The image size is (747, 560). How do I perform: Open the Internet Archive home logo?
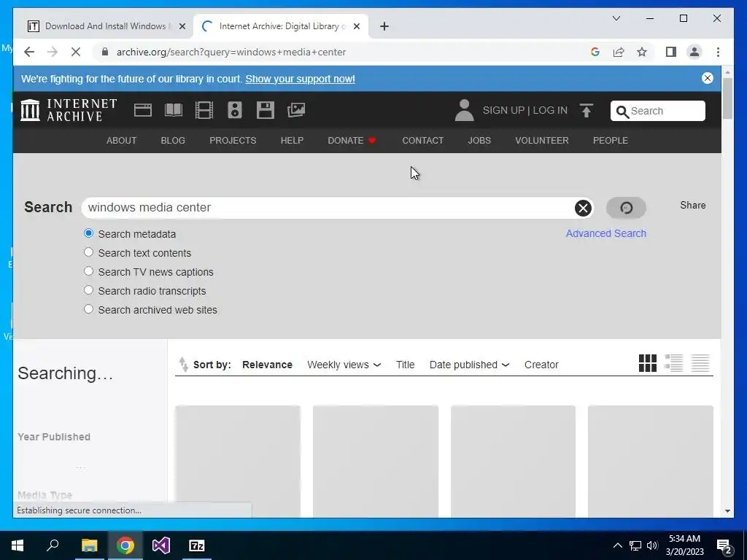click(69, 110)
